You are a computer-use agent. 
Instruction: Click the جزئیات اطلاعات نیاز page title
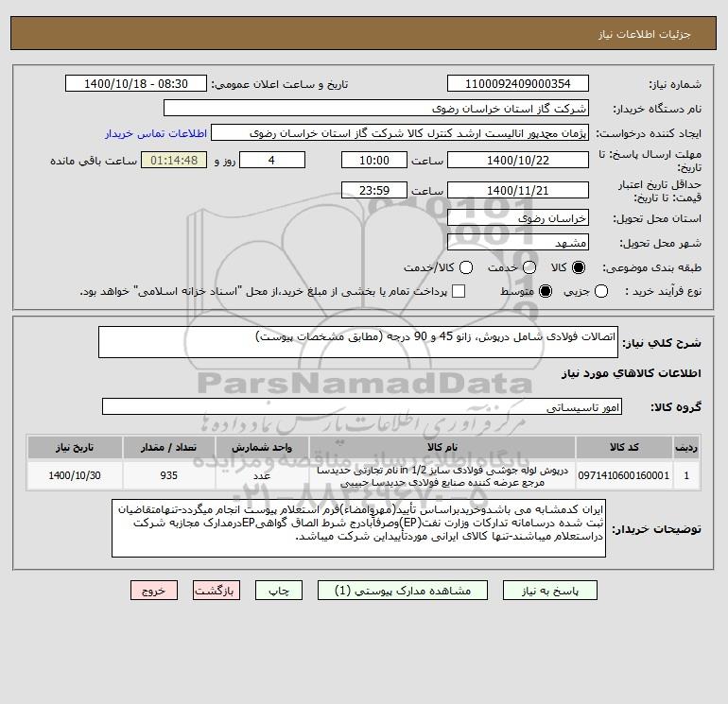pyautogui.click(x=645, y=34)
